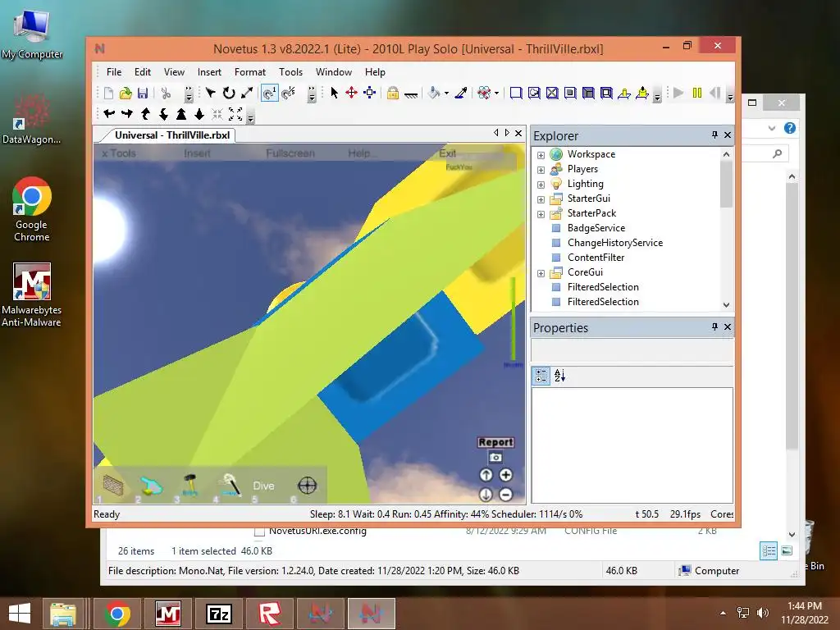The image size is (840, 630).
Task: Open the paint bucket color dropdown arrow
Action: coord(446,94)
